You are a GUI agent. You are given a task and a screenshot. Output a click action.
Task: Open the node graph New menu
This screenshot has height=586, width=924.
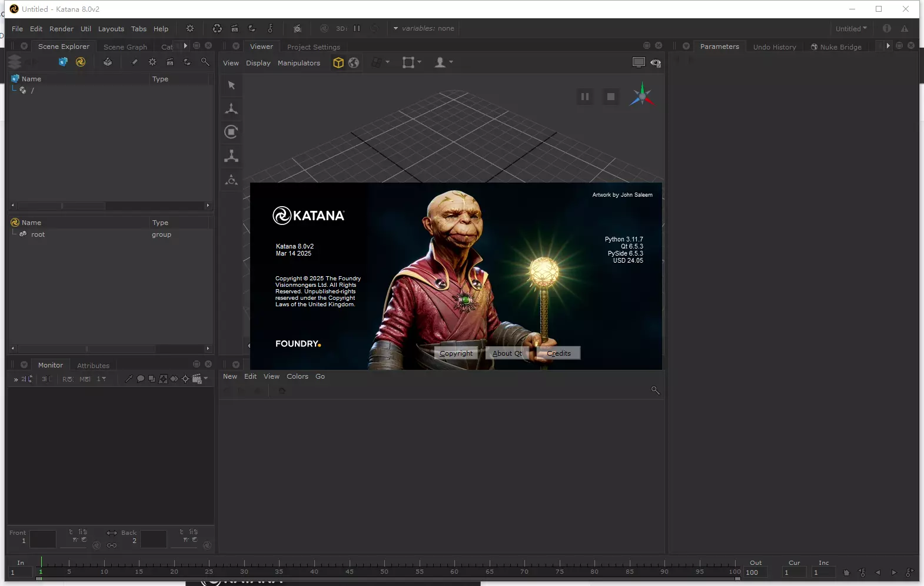[x=230, y=376]
